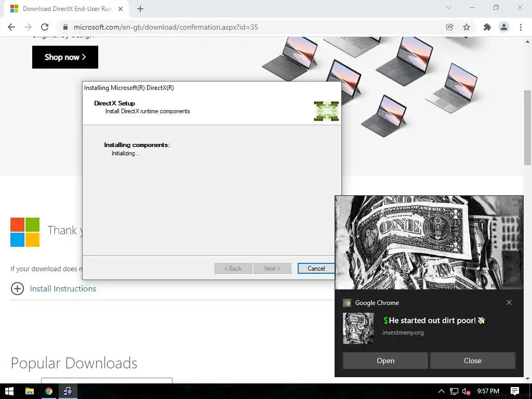Viewport: 532px width, 399px height.
Task: Switch to Chrome in taskbar
Action: coord(49,391)
